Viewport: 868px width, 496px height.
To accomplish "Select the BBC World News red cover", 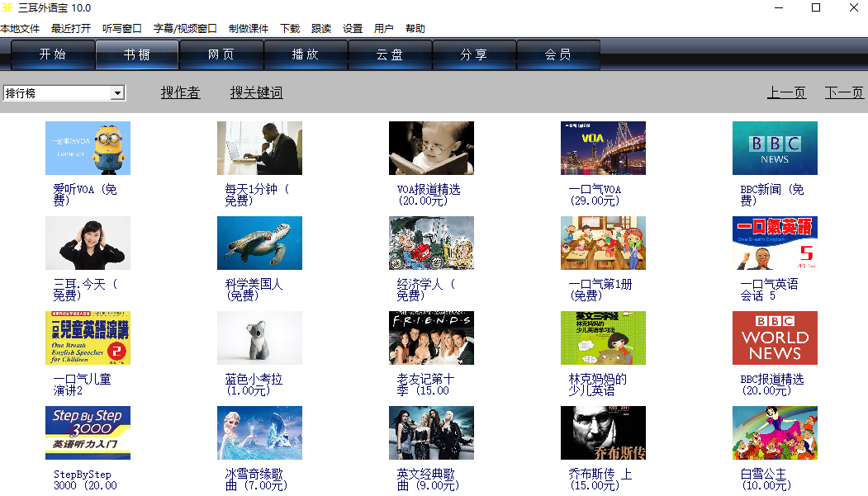I will click(x=775, y=338).
